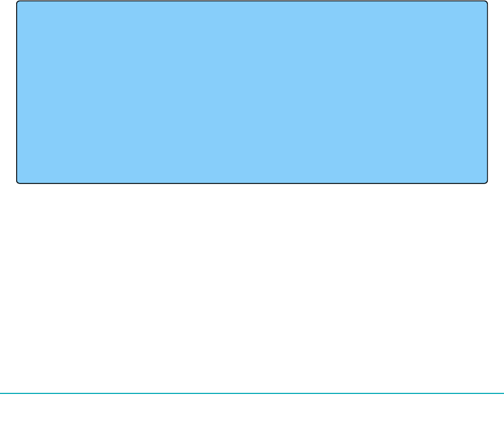Click the large light blue rectangle panel
The height and width of the screenshot is (423, 504).
(252, 92)
